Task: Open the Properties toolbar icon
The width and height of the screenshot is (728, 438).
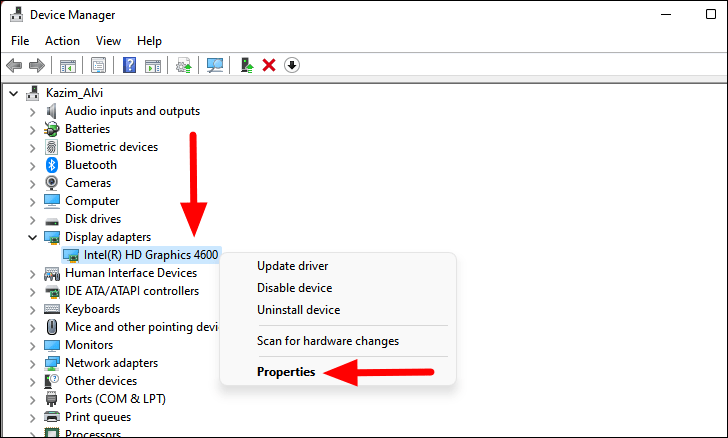Action: [98, 65]
